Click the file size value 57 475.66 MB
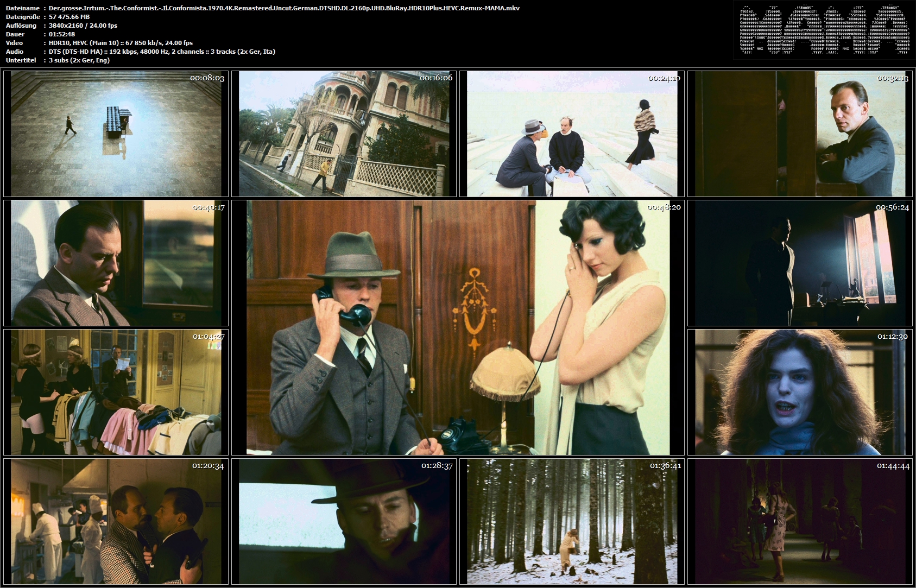 (70, 17)
